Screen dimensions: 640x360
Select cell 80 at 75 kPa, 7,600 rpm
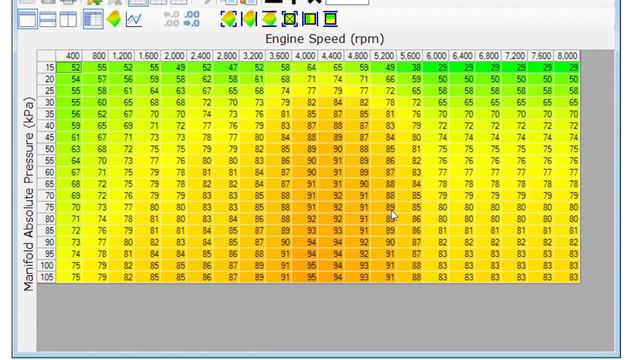click(x=541, y=207)
